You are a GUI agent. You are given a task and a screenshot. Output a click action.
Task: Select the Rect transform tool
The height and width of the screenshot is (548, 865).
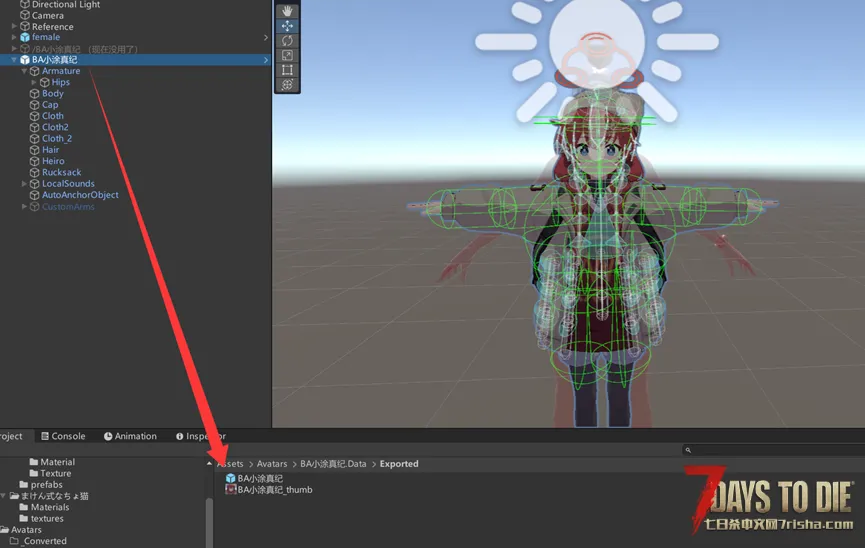[x=288, y=70]
